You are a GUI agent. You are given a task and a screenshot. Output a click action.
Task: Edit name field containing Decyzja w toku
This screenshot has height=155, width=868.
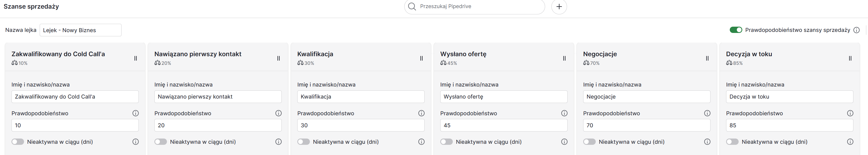tap(789, 96)
